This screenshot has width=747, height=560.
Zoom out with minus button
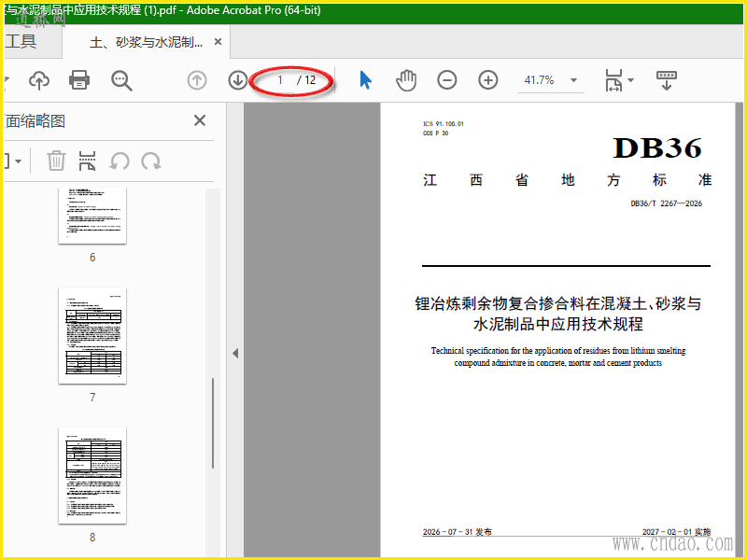447,80
